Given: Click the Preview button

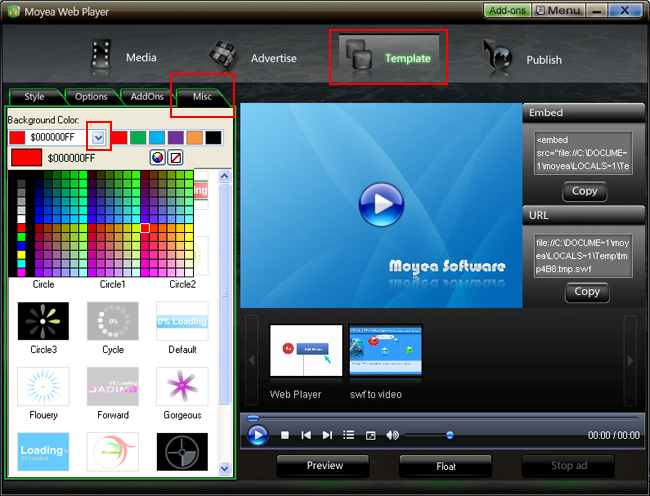Looking at the screenshot, I should (325, 466).
